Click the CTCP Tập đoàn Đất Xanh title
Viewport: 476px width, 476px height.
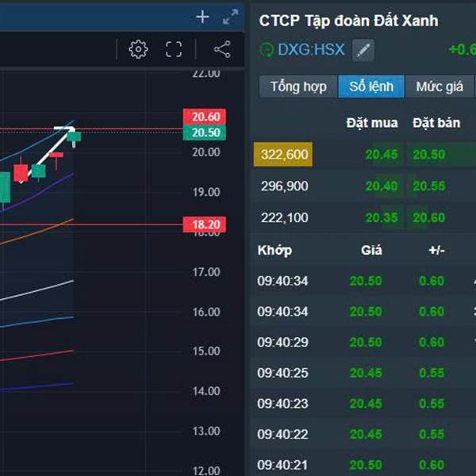click(349, 21)
